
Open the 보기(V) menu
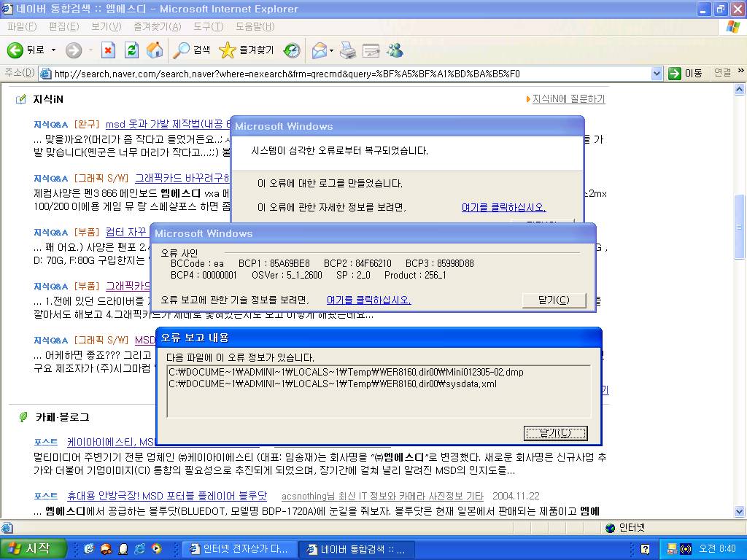107,27
